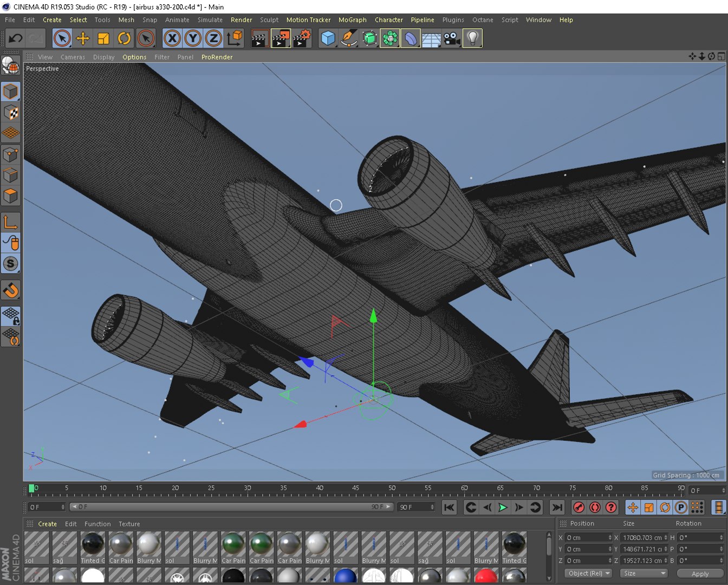Click frame 45 on the timeline ruler

click(x=355, y=488)
